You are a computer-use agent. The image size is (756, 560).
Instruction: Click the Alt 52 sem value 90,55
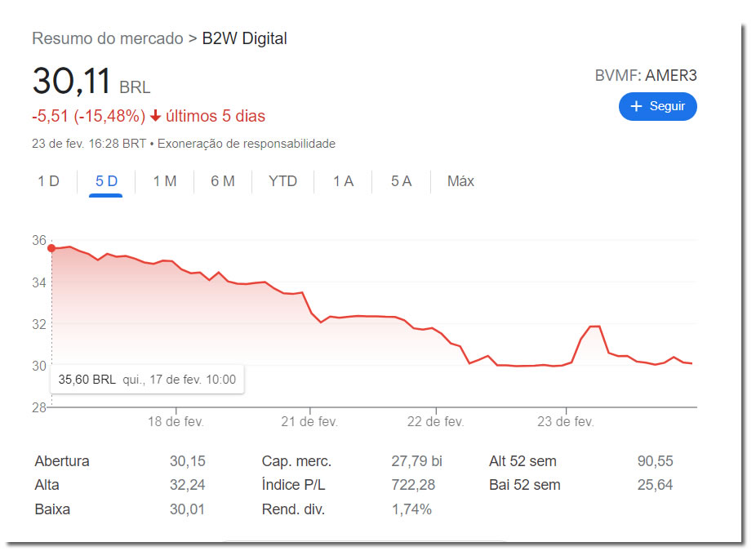[x=655, y=461]
